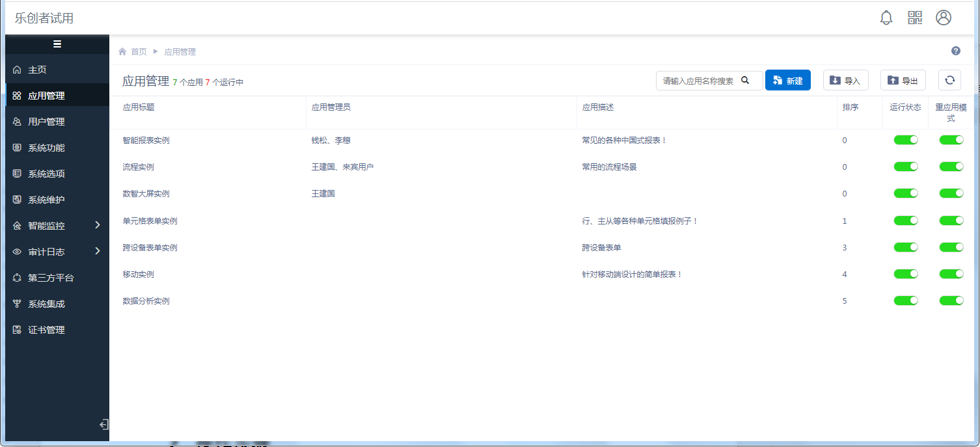Disable running status for 移动实例

click(x=905, y=274)
